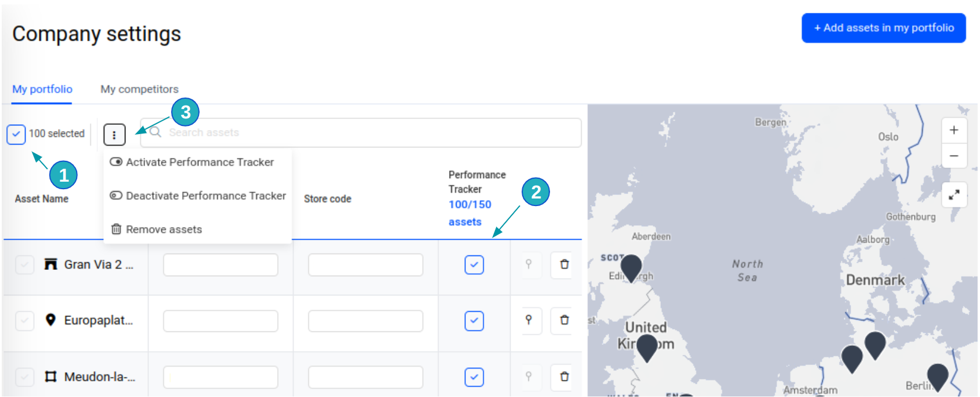Click the location pin icon in Europaplat row
The width and height of the screenshot is (980, 397).
(529, 320)
